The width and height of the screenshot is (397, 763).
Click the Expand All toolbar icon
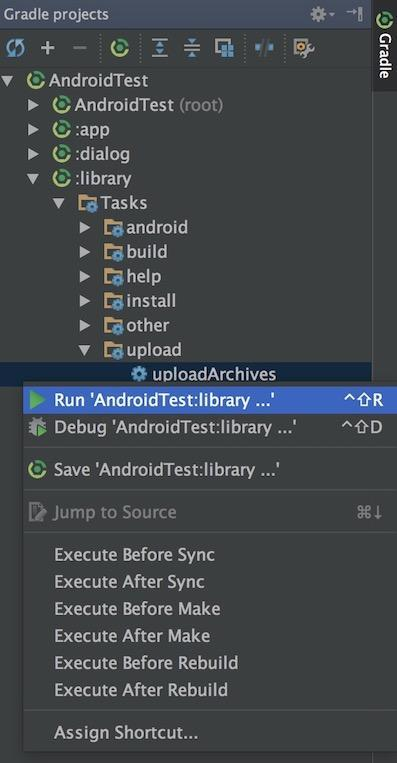160,48
